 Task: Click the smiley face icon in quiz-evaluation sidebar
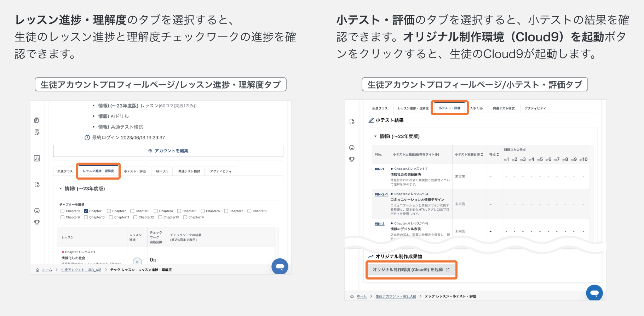(352, 147)
